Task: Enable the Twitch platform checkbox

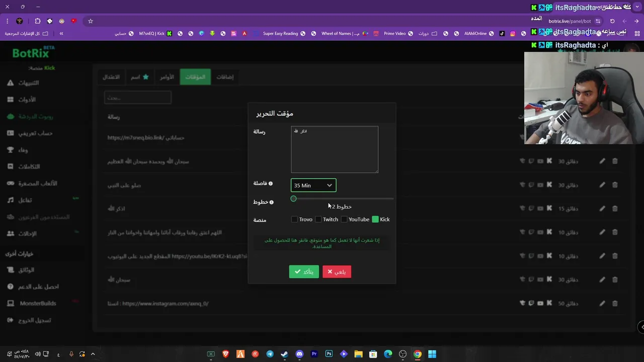Action: coord(318,219)
